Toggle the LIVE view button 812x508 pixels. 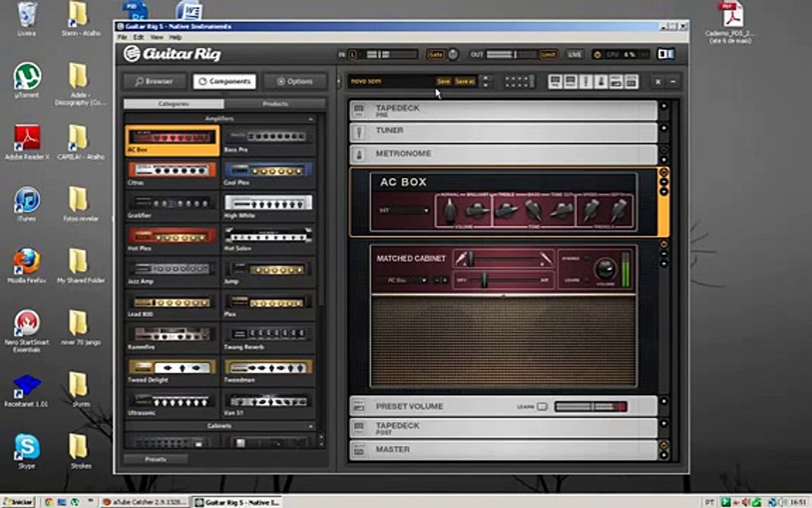click(x=574, y=54)
